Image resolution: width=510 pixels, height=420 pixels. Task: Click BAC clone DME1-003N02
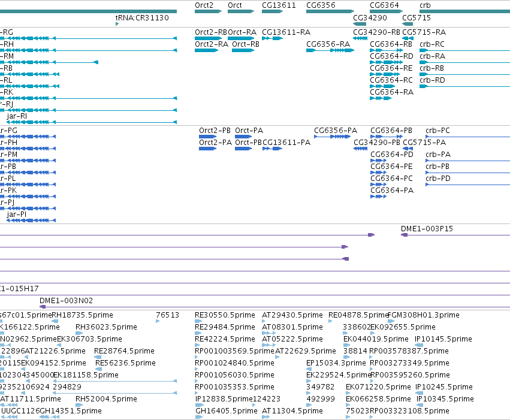pyautogui.click(x=274, y=307)
